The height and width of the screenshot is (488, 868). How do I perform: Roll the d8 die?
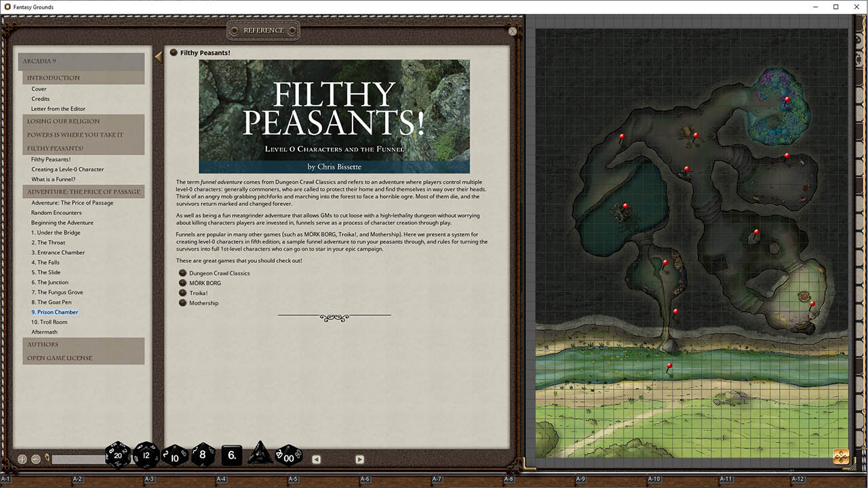203,456
